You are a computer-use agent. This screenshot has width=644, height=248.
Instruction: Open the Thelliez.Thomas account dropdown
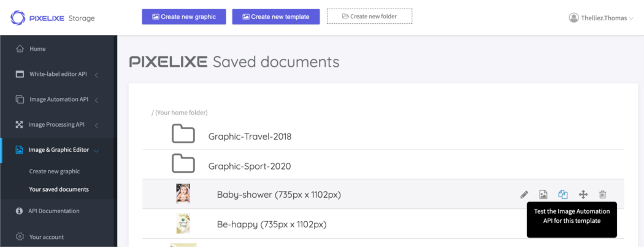coord(603,18)
